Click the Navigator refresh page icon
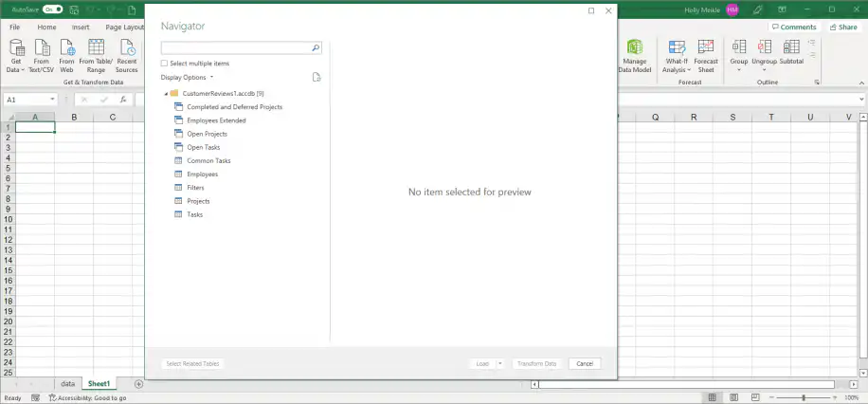The width and height of the screenshot is (868, 404). click(316, 77)
